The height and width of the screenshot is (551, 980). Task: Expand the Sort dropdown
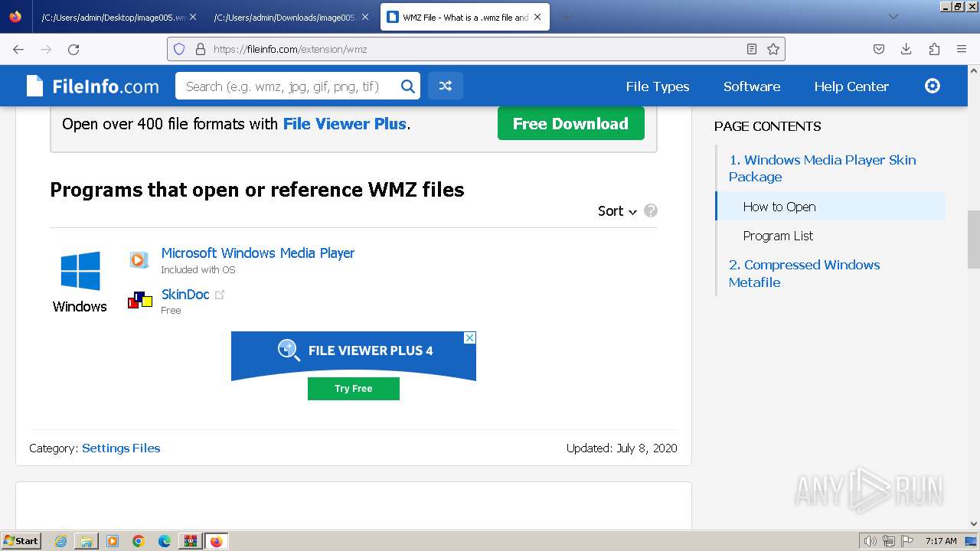click(617, 211)
